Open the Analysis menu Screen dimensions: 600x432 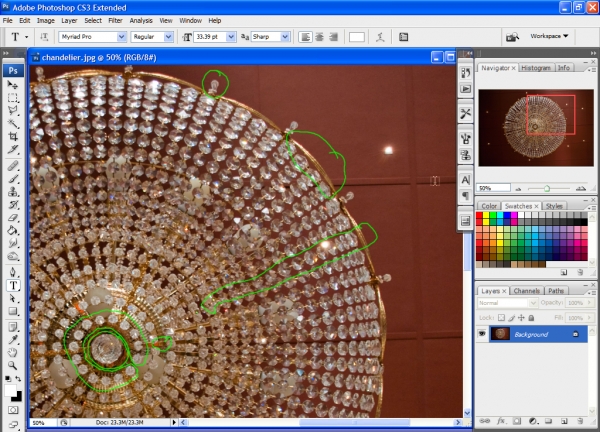(141, 21)
